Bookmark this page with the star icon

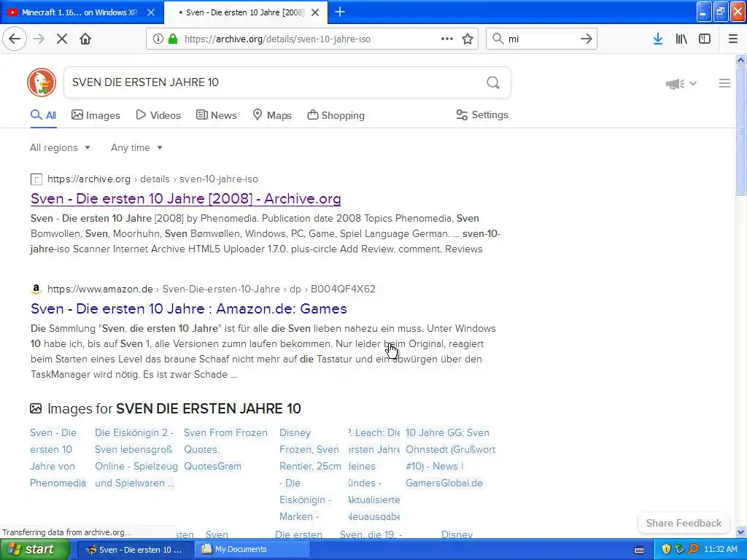click(x=468, y=39)
